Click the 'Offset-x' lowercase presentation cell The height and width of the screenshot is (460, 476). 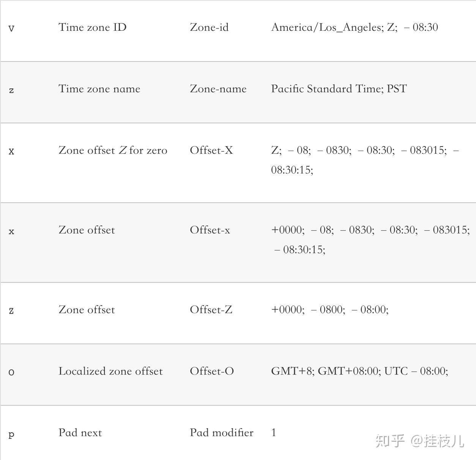pos(210,230)
